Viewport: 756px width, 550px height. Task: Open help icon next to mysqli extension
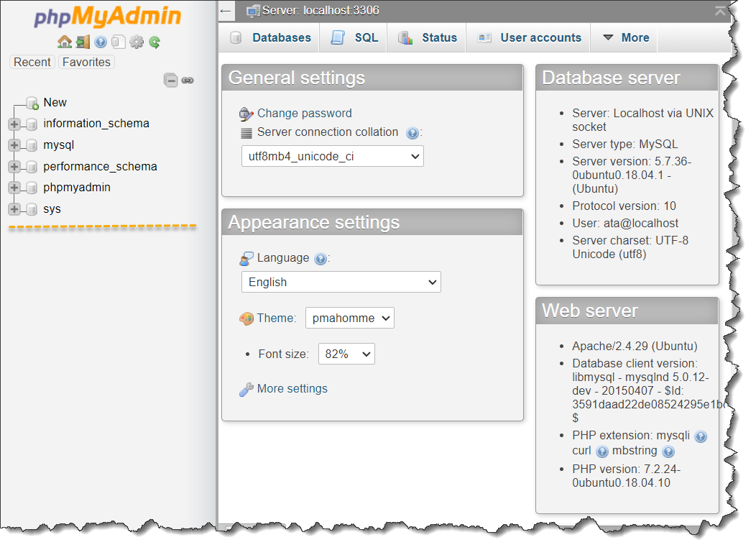(701, 436)
